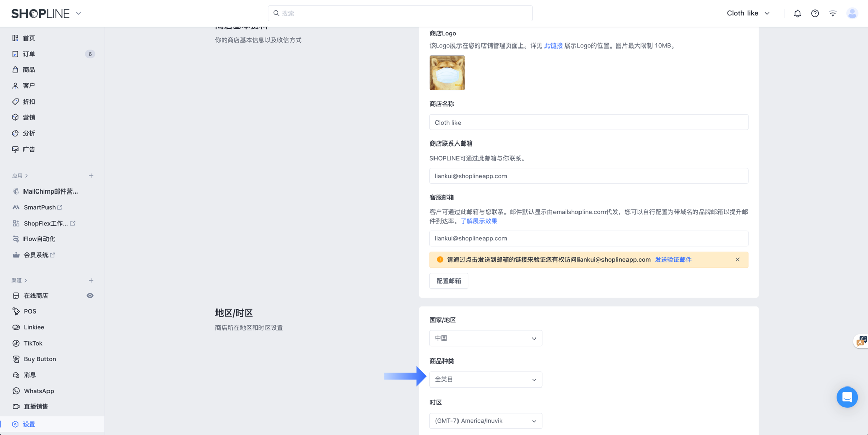Click the 配置邮箱 button
Image resolution: width=868 pixels, height=435 pixels.
[449, 281]
